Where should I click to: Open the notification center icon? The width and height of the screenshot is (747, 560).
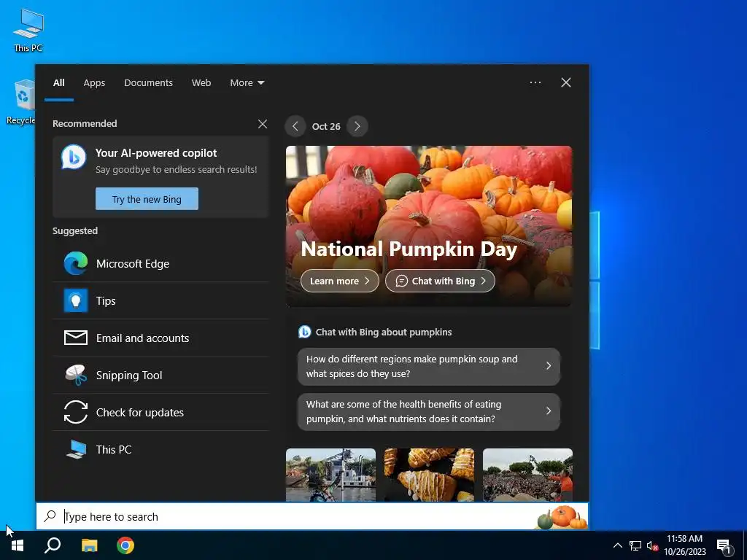point(724,546)
